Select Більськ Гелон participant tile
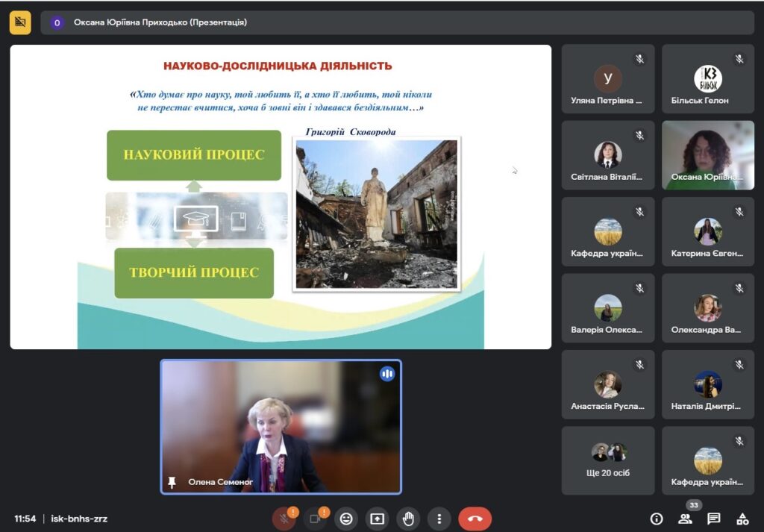Viewport: 764px width, 532px height. [707, 79]
